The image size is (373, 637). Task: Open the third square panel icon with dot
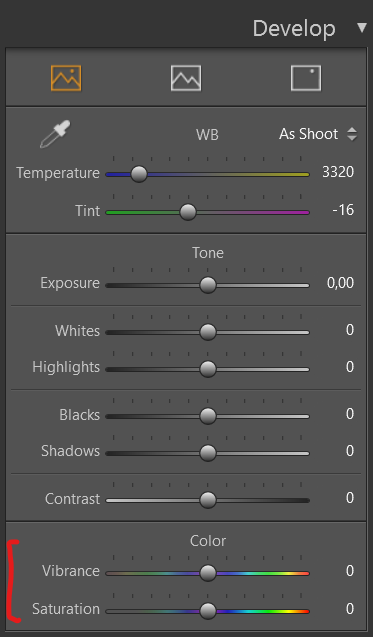pyautogui.click(x=306, y=78)
